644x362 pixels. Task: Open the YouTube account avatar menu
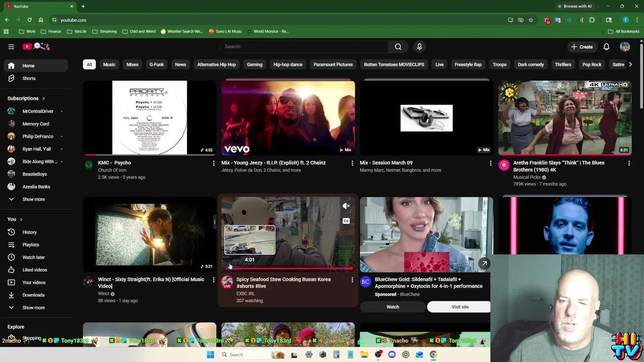pos(625,47)
